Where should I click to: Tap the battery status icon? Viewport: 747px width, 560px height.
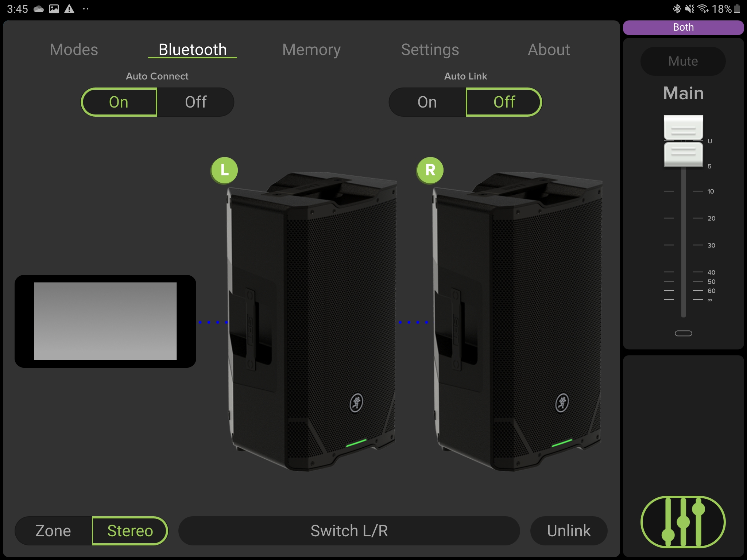[x=737, y=9]
